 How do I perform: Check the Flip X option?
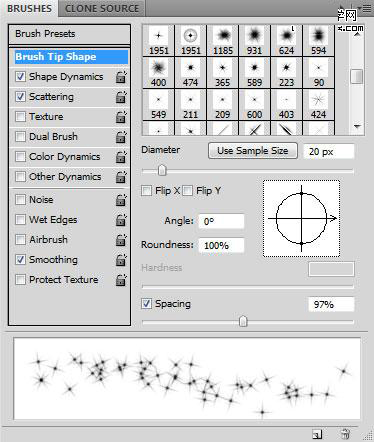tap(146, 191)
